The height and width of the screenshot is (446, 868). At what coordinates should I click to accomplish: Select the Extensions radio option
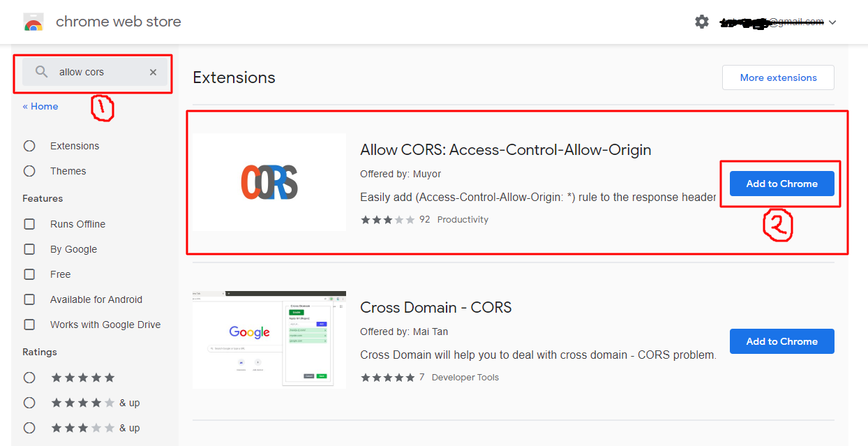(x=29, y=146)
